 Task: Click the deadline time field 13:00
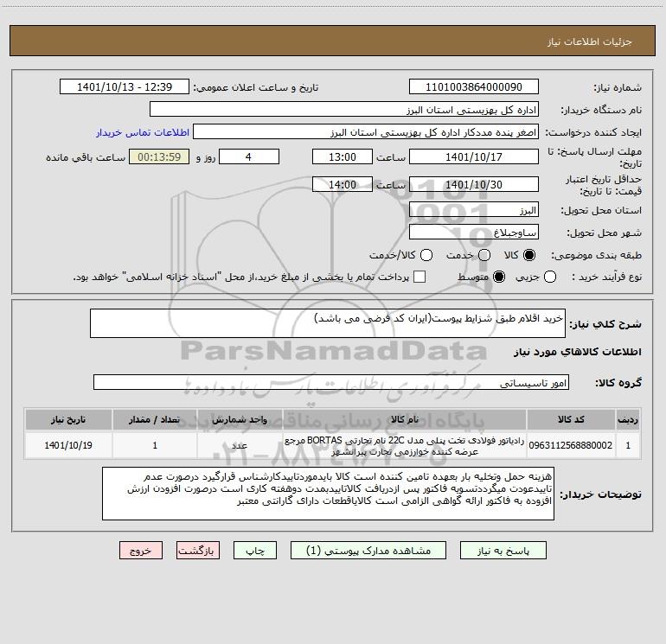pos(343,156)
